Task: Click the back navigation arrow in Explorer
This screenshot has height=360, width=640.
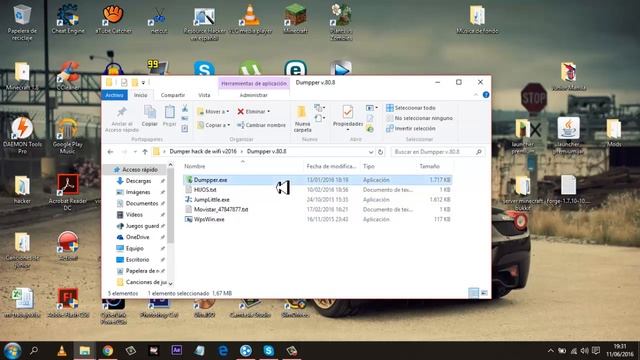Action: pos(110,152)
